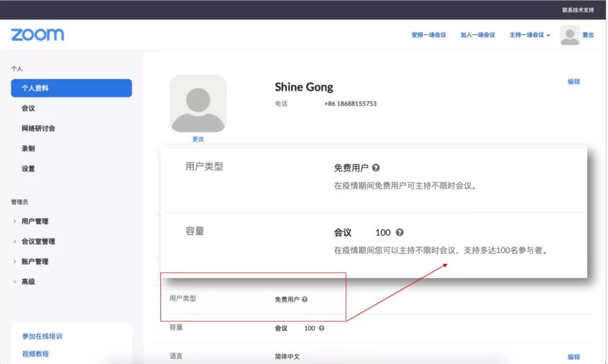Click 简体中文 language value
The image size is (608, 364).
tap(287, 356)
